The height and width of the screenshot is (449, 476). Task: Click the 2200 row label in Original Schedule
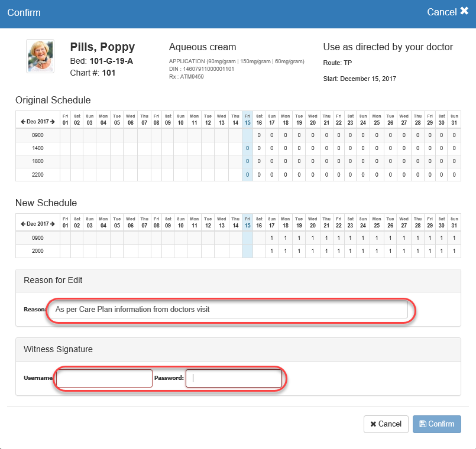[x=37, y=174]
